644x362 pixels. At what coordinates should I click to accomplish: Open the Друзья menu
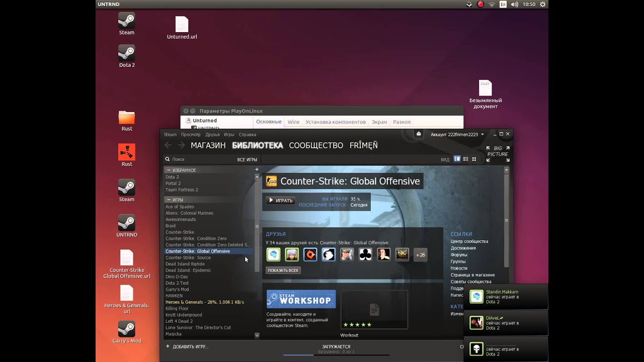coord(212,134)
